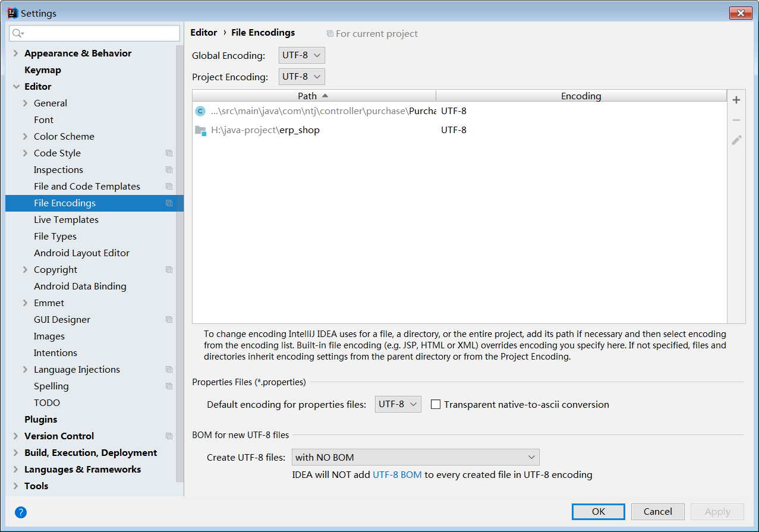759x532 pixels.
Task: Open the Project Encoding dropdown
Action: click(x=302, y=77)
